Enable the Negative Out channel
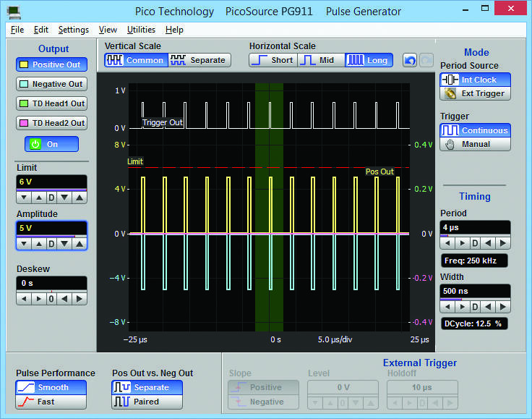This screenshot has width=532, height=419. [x=51, y=84]
